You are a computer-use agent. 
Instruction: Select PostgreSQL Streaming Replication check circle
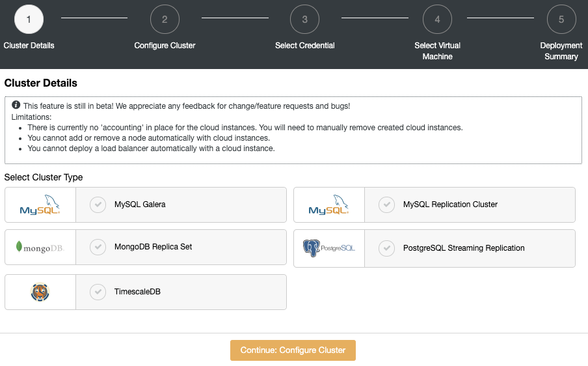coord(386,248)
